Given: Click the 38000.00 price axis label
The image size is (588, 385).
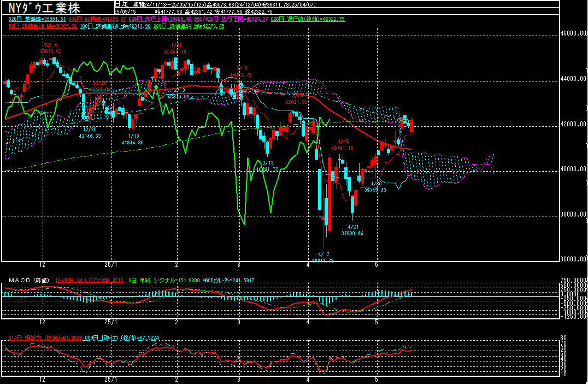Looking at the screenshot, I should [x=573, y=214].
